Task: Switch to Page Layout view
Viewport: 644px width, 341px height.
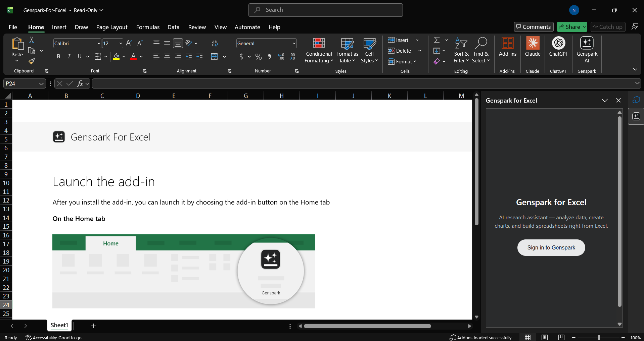Action: click(545, 337)
